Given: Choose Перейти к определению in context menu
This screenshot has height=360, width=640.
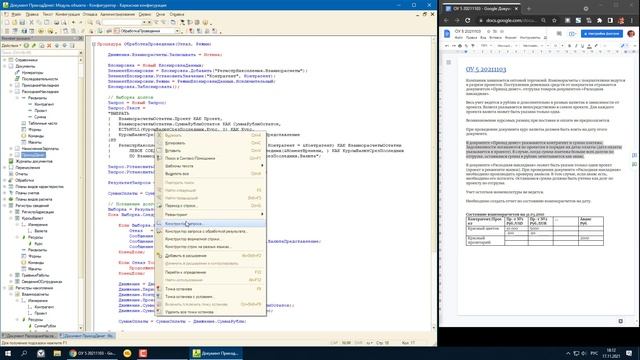Looking at the screenshot, I should click(211, 272).
